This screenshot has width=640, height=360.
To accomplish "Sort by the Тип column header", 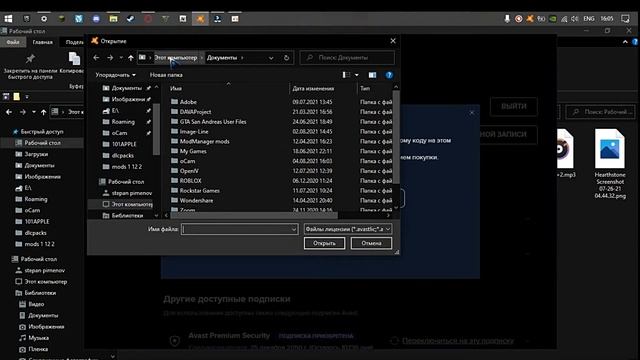I will click(x=365, y=88).
